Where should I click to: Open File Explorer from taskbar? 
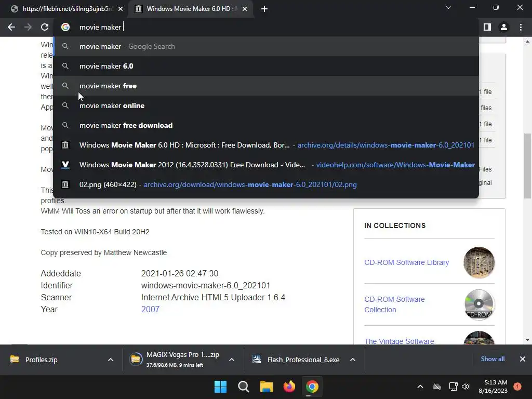point(267,387)
